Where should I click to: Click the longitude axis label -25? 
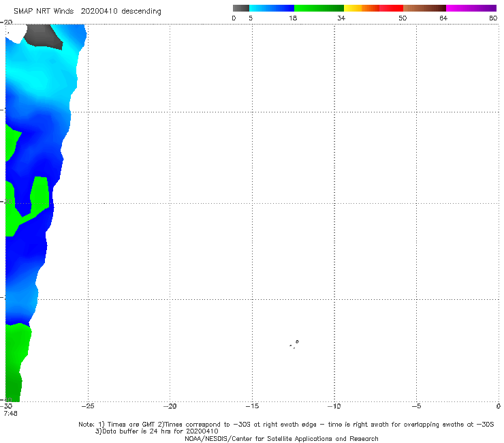[x=88, y=406]
